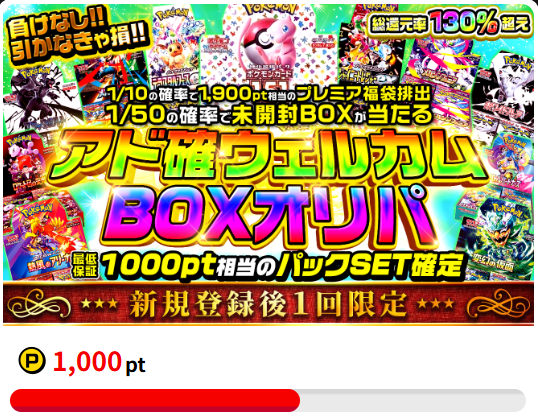Click the 新規登録後1回限定 red ribbon
The width and height of the screenshot is (538, 418).
[268, 303]
